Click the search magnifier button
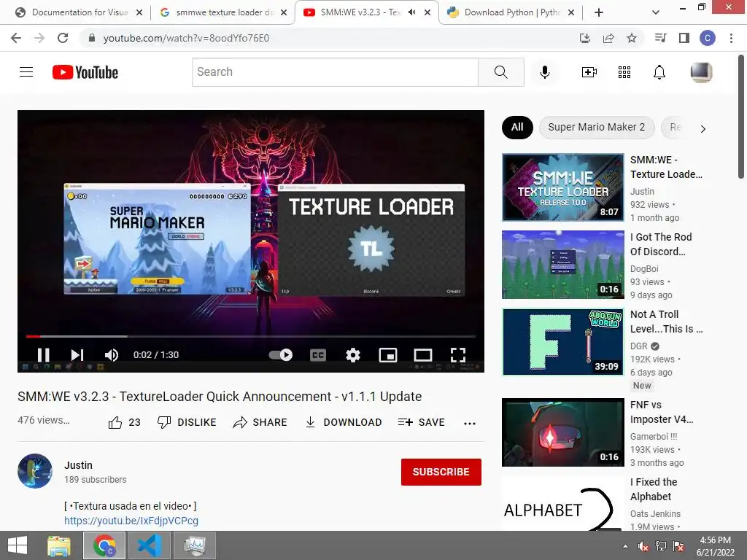This screenshot has height=560, width=747. pos(500,72)
